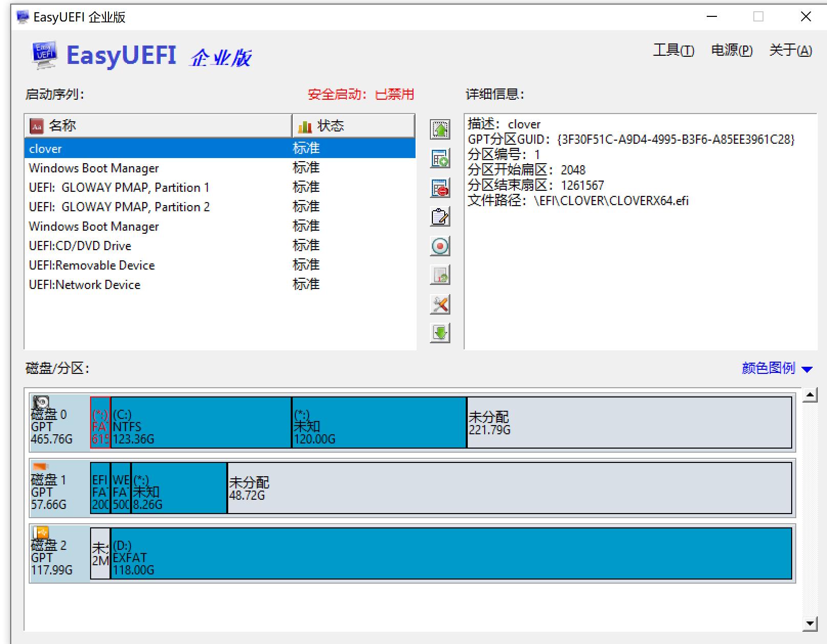Select the Windows Boot Manager entry
The height and width of the screenshot is (644, 827).
[94, 168]
